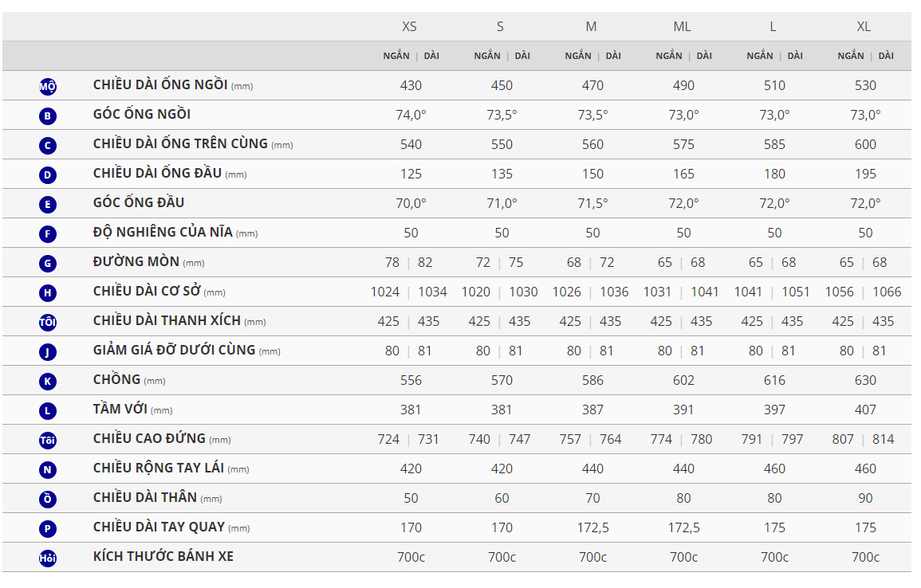Click the blue C circle icon
Image resolution: width=921 pixels, height=588 pixels.
coord(48,146)
